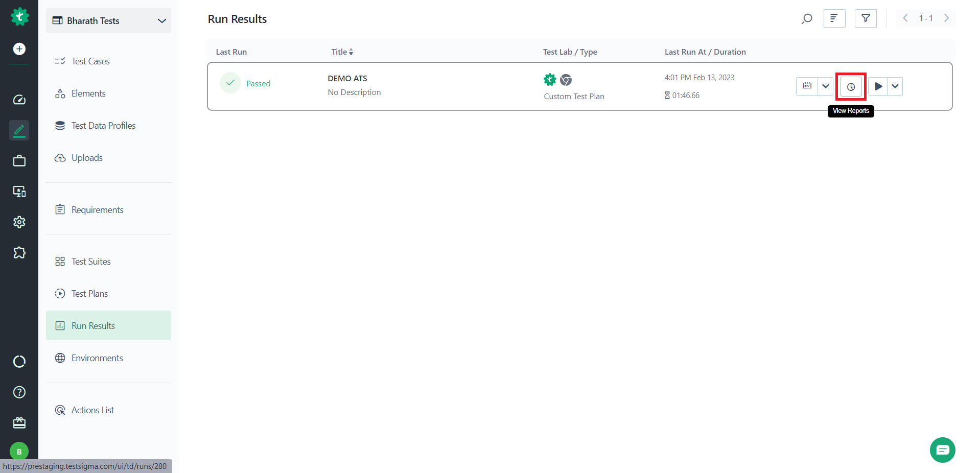Click the Passed status label

[x=258, y=84]
